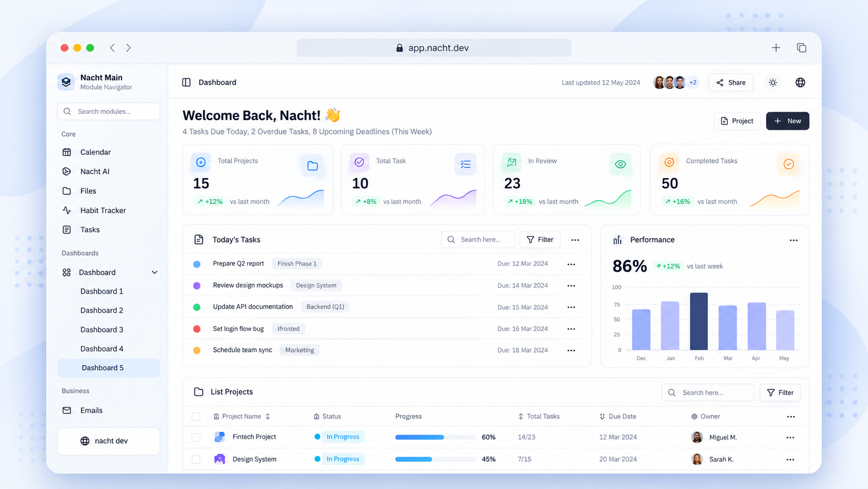Click the Nacht Main logo icon
Image resolution: width=868 pixels, height=489 pixels.
coord(66,82)
